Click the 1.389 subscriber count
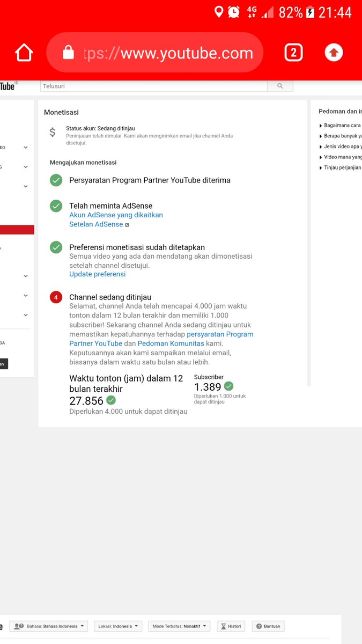The height and width of the screenshot is (644, 362). pos(208,387)
